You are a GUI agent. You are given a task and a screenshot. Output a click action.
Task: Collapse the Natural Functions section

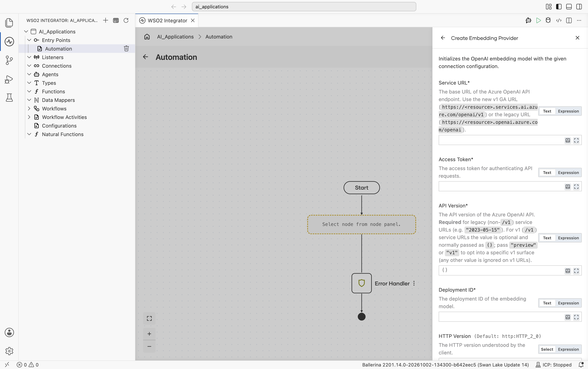[x=29, y=134]
